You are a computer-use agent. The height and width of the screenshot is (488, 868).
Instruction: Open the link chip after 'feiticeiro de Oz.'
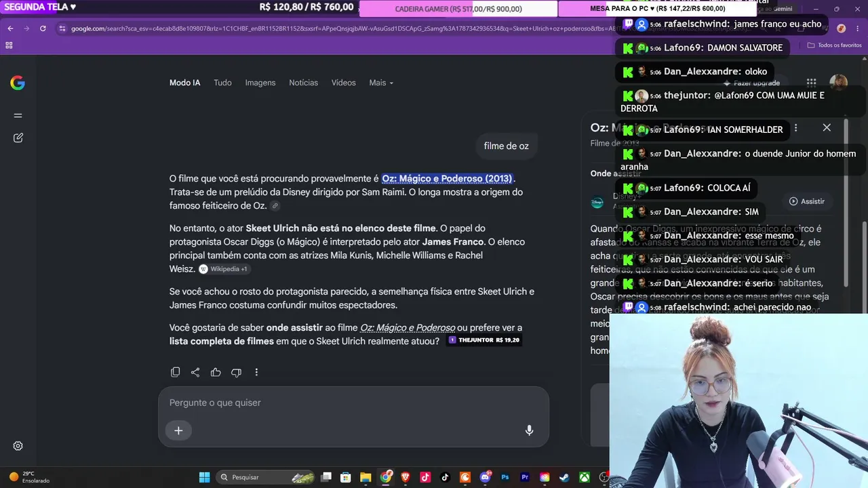click(275, 206)
